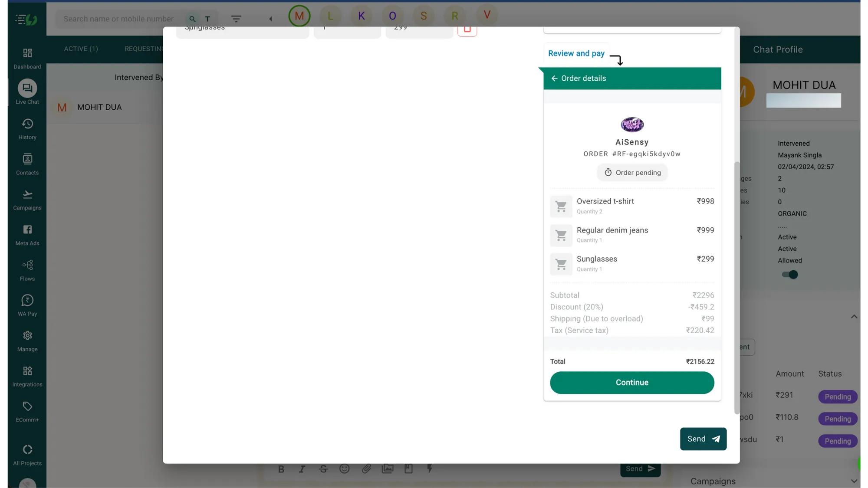Viewport: 868px width, 488px height.
Task: Open the emoji picker in the composer
Action: click(345, 468)
